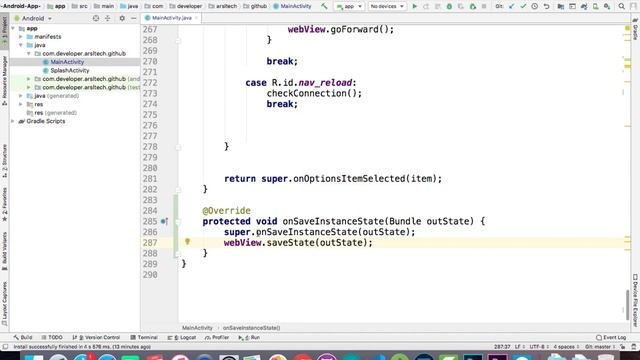Screen dimensions: 640x360
Task: Open Device File Explorer side tab
Action: pos(635,300)
